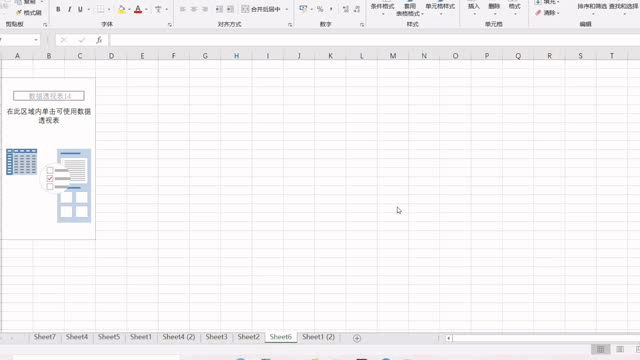Open the Name Box dropdown
The height and width of the screenshot is (360, 640).
coord(36,40)
